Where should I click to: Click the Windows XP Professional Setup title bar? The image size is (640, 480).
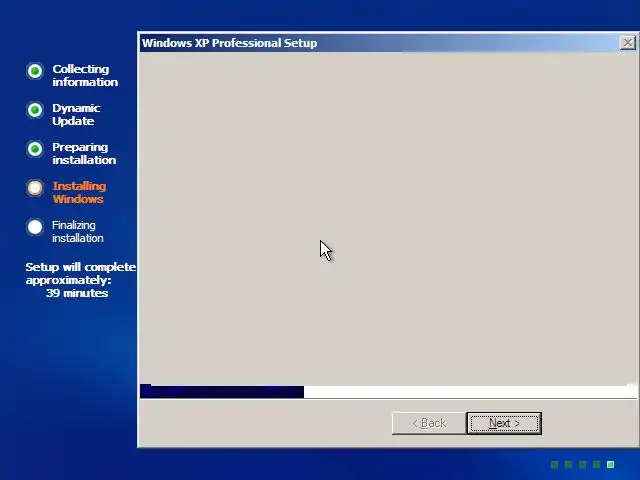point(380,43)
